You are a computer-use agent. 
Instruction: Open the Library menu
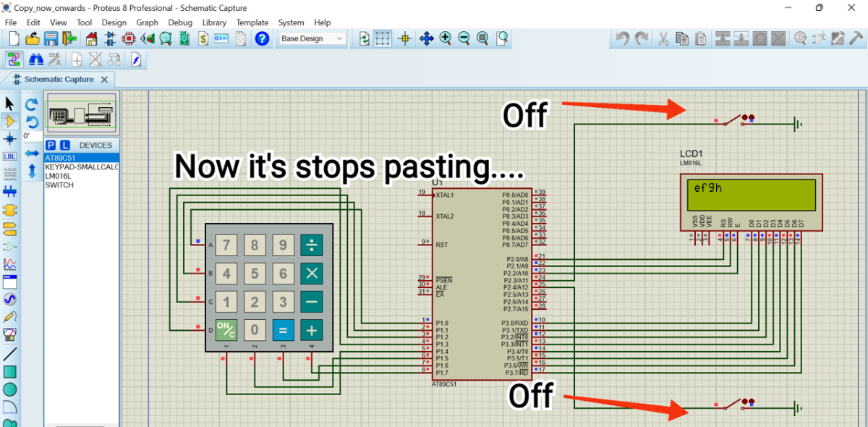coord(214,22)
